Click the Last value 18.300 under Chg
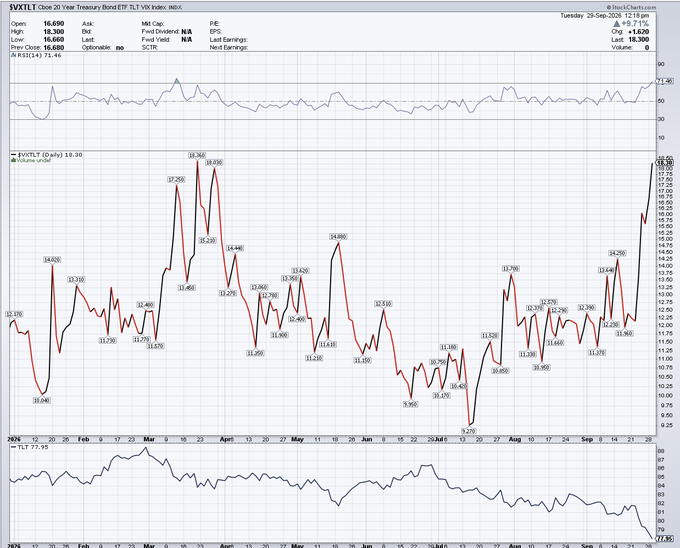This screenshot has width=680, height=548. 638,39
